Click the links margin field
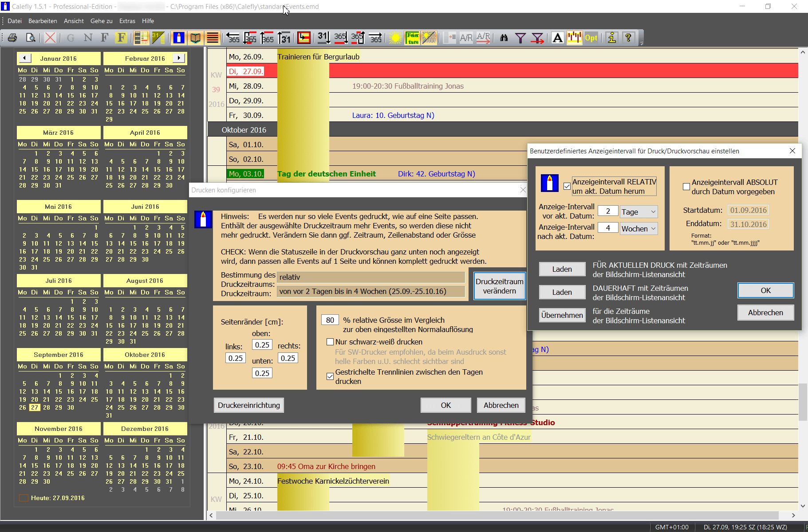The width and height of the screenshot is (808, 532). (236, 358)
